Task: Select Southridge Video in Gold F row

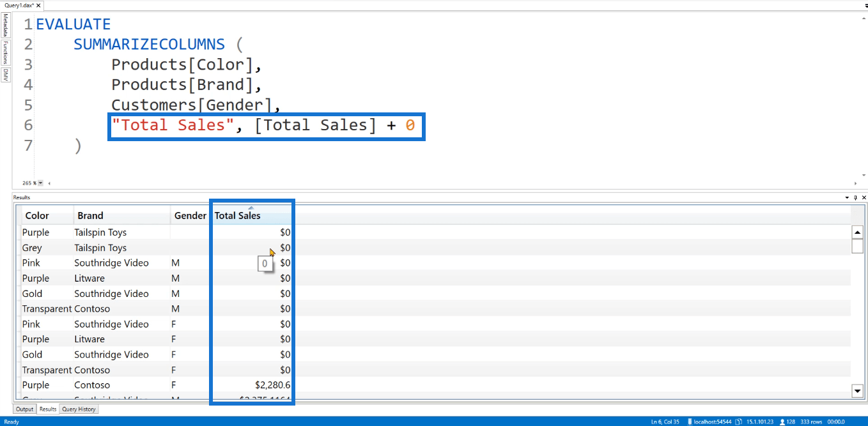Action: pyautogui.click(x=111, y=354)
